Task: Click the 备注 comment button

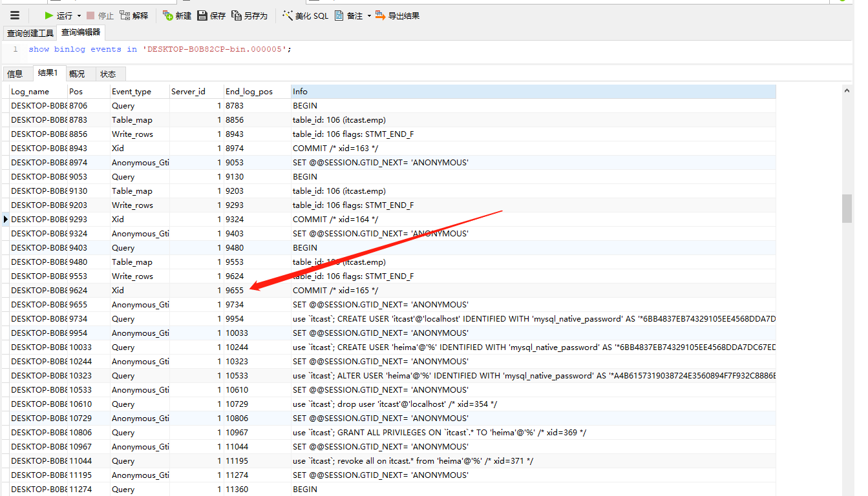Action: point(348,15)
